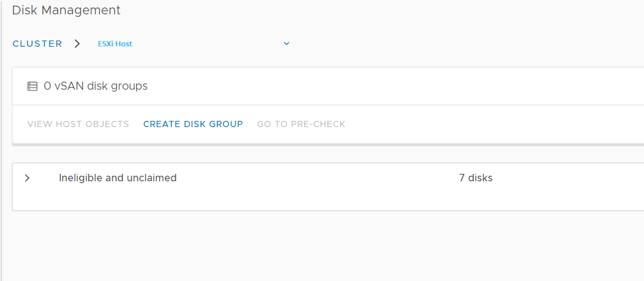This screenshot has width=644, height=281.
Task: Go back to the CLUSTER breadcrumb
Action: [37, 44]
